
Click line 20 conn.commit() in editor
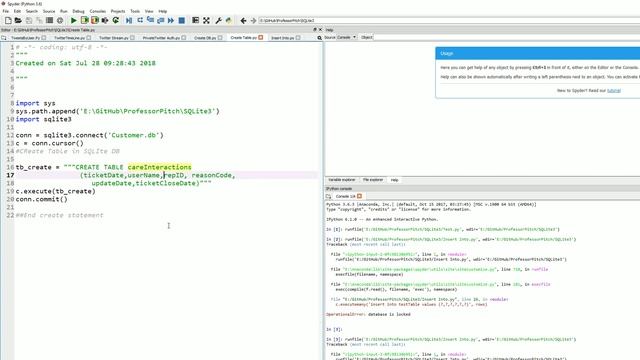[42, 199]
